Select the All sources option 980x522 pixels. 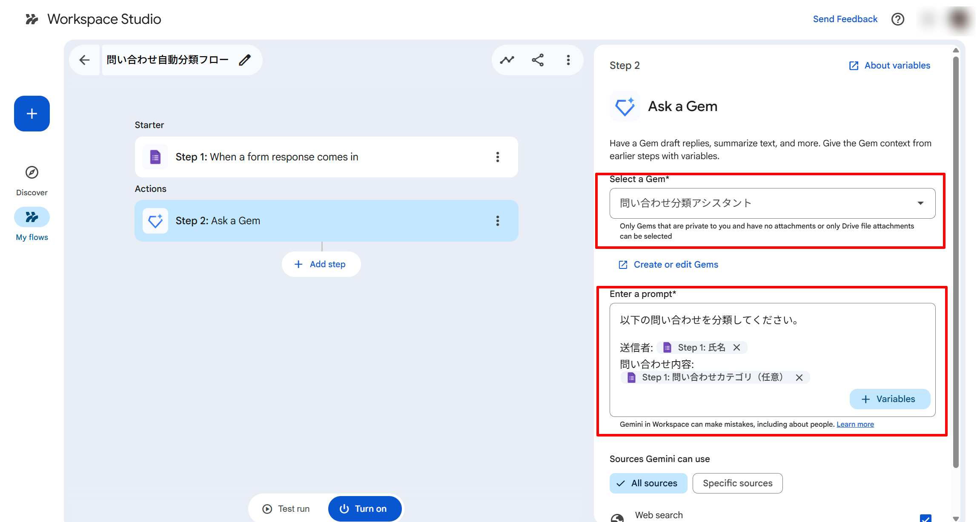pyautogui.click(x=648, y=483)
